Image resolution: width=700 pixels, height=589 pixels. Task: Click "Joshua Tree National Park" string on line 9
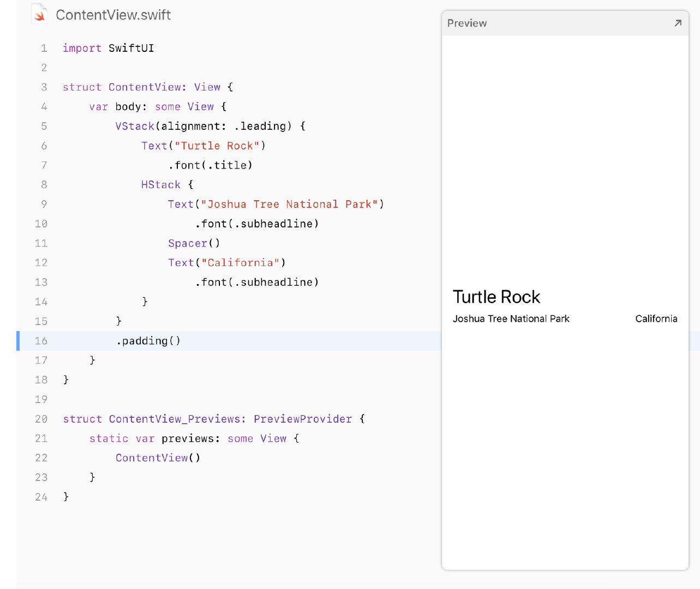(289, 205)
